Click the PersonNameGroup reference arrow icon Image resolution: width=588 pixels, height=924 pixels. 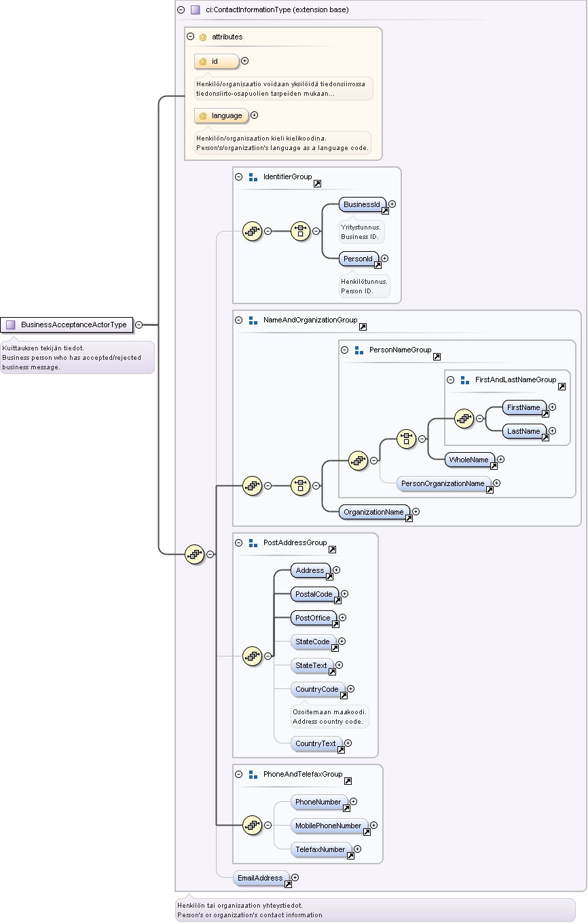(x=437, y=357)
